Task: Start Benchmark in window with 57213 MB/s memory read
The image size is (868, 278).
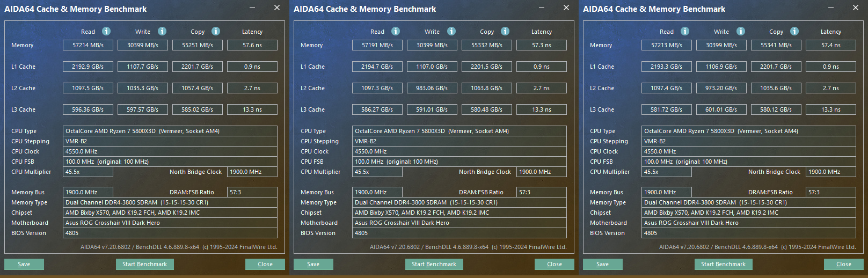Action: (724, 264)
